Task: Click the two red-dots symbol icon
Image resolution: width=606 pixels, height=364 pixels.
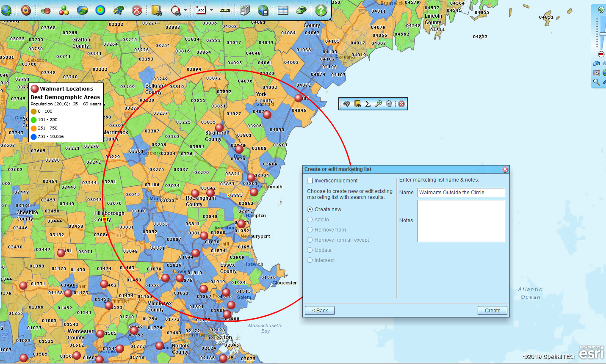Action: tap(46, 10)
